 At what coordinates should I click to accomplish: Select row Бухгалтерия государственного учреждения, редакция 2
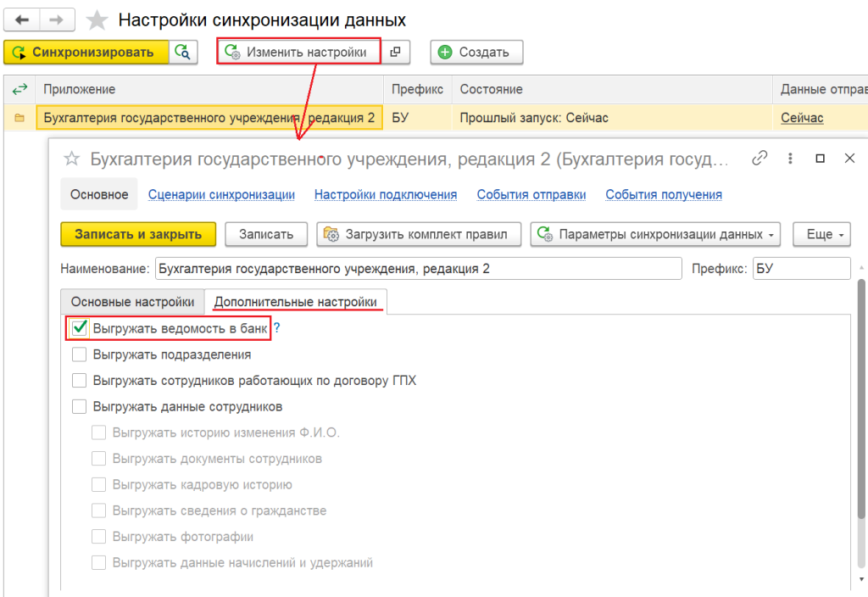[x=209, y=118]
